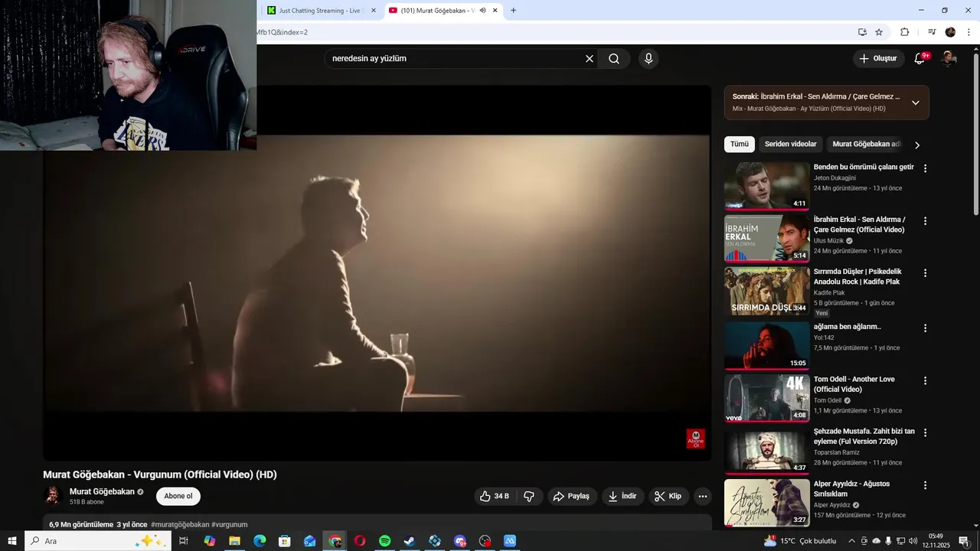
Task: Open the taskbar clock and date
Action: [x=936, y=541]
